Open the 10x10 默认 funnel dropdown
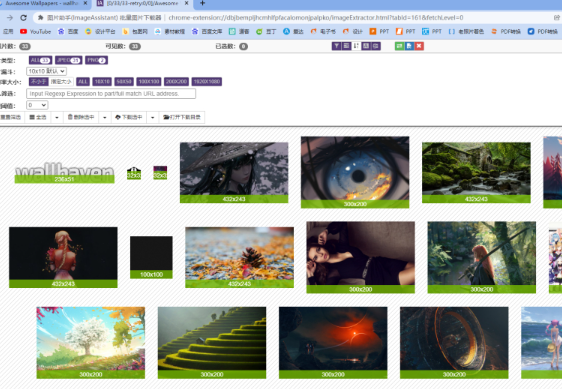Screen dimensions: 562x389 coord(46,71)
